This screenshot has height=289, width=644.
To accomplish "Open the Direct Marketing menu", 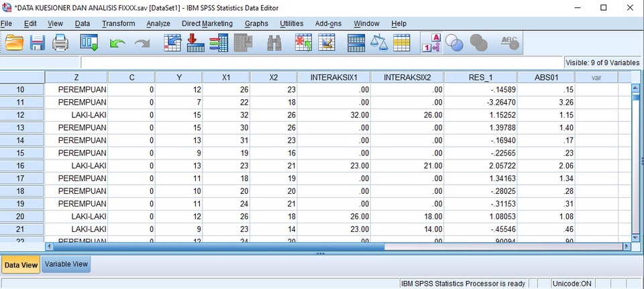I will tap(207, 24).
